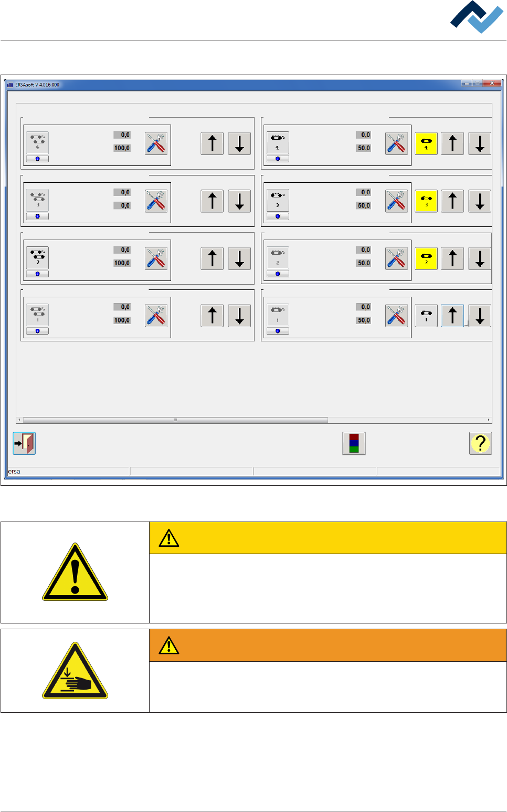Screen dimensions: 507x812
Task: Click the exit door icon
Action: click(24, 443)
